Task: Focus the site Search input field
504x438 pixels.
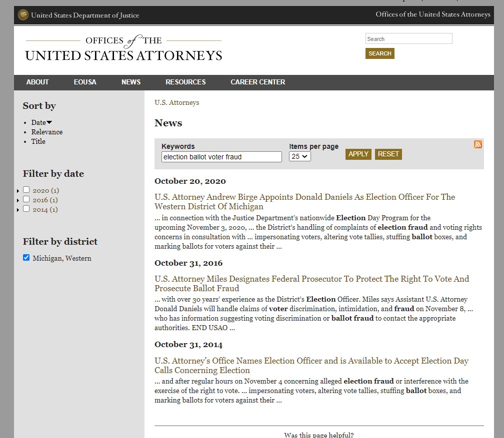Action: coord(408,39)
